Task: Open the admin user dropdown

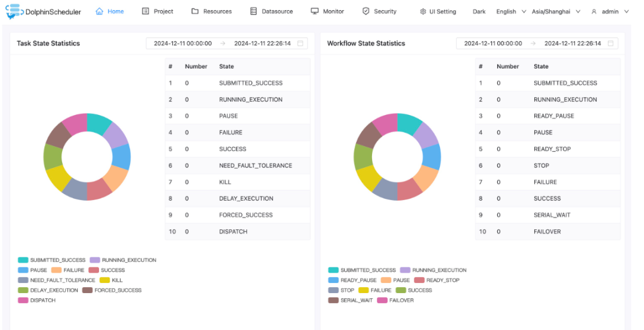Action: [609, 11]
